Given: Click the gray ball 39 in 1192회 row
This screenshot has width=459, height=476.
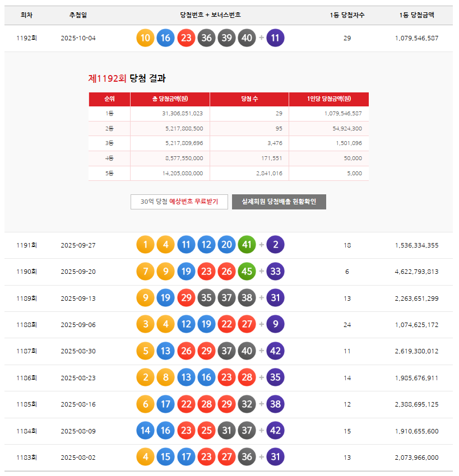Looking at the screenshot, I should coord(226,38).
